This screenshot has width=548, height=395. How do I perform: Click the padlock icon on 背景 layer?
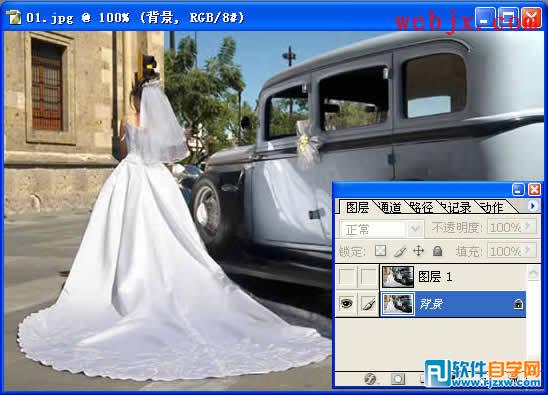point(518,304)
